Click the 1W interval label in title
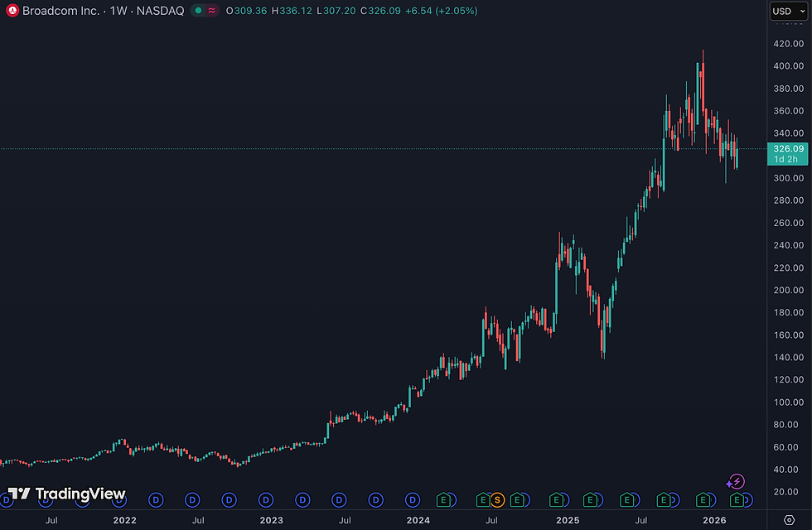Image resolution: width=812 pixels, height=530 pixels. (118, 10)
